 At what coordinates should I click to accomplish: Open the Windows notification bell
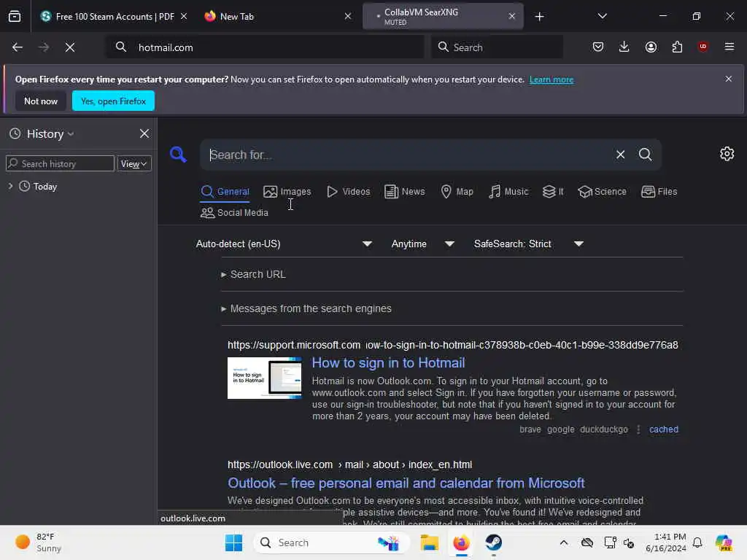[697, 542]
